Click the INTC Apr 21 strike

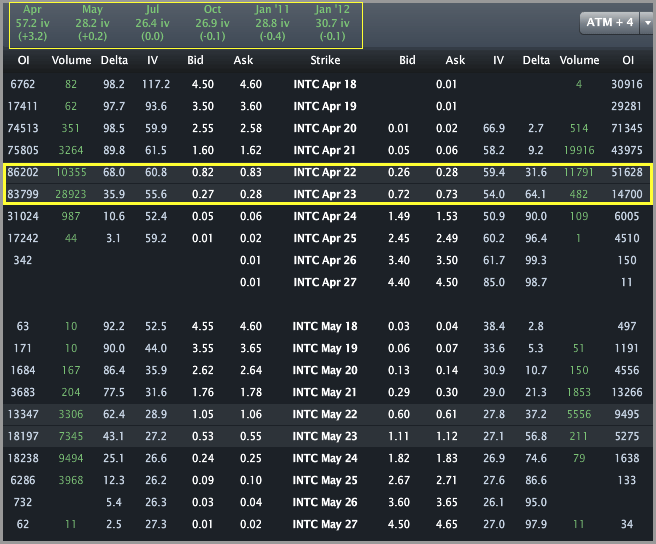pos(325,150)
